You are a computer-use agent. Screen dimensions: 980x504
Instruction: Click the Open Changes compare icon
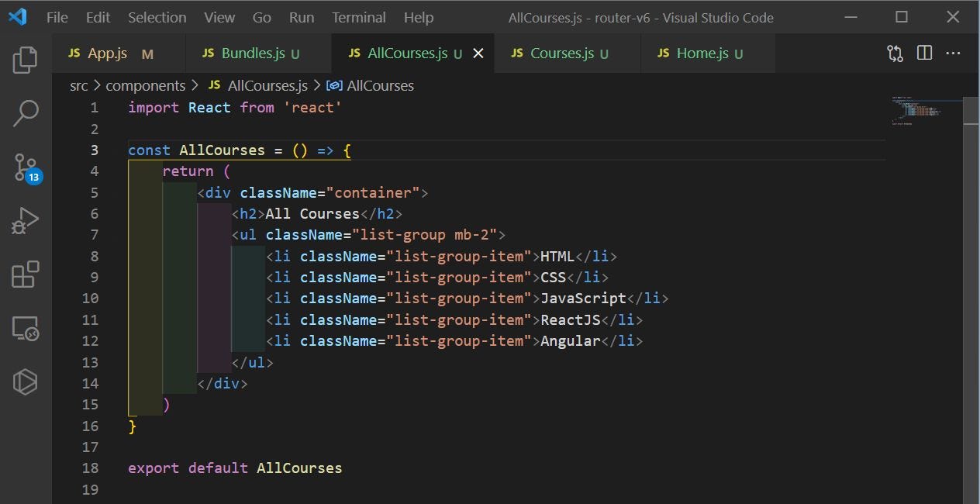click(895, 53)
